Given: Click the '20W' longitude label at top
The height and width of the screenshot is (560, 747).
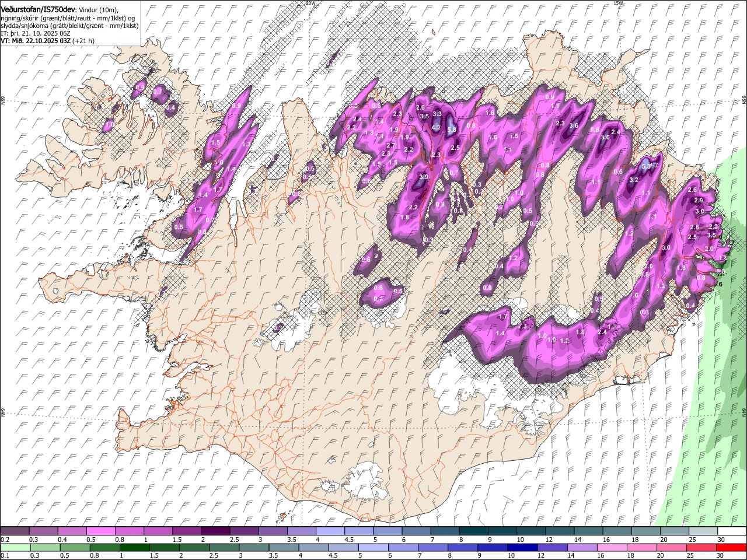Looking at the screenshot, I should click(x=310, y=3).
